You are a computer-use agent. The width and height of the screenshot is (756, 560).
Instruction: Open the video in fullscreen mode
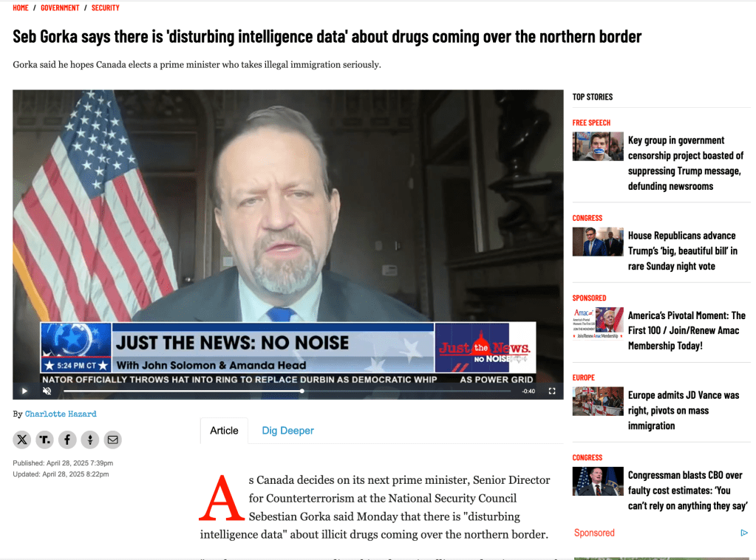[x=552, y=391]
